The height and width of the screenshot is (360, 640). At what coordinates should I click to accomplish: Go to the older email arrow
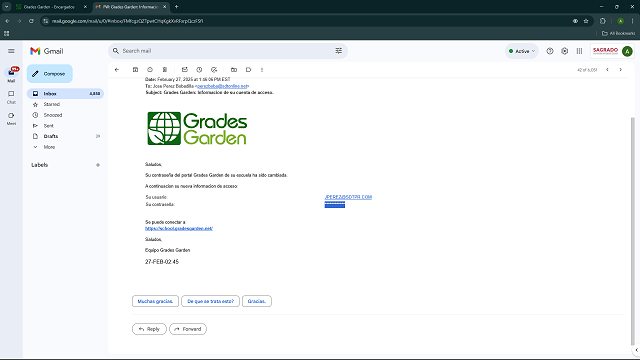(x=621, y=70)
